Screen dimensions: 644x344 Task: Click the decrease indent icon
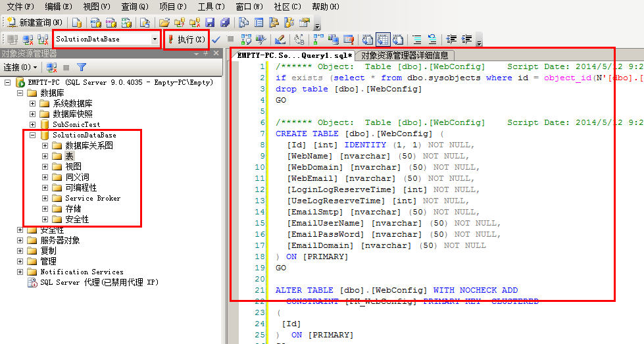[452, 39]
